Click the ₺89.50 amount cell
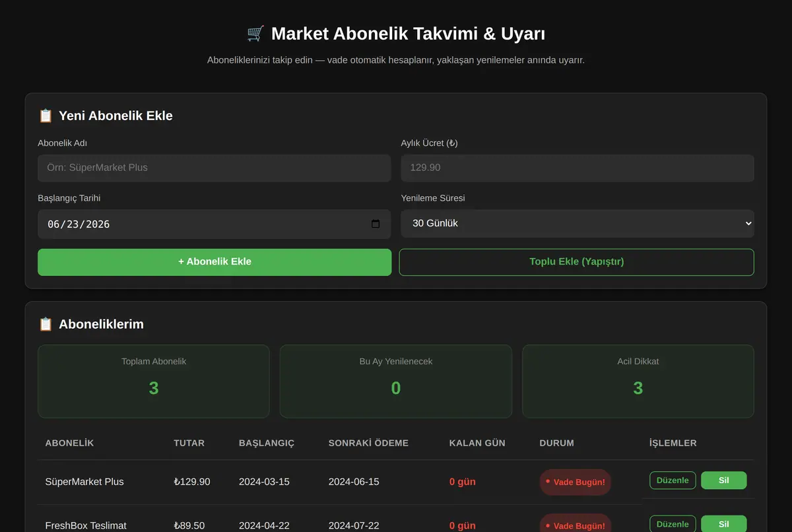Image resolution: width=792 pixels, height=532 pixels. [x=189, y=526]
